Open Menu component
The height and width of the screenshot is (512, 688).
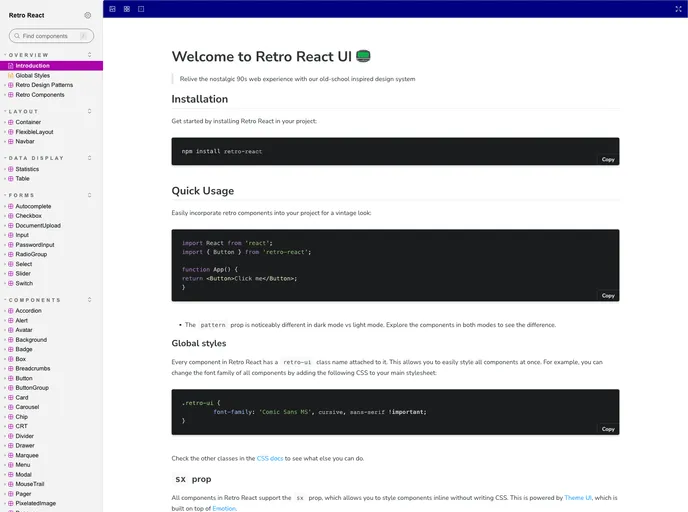point(23,465)
